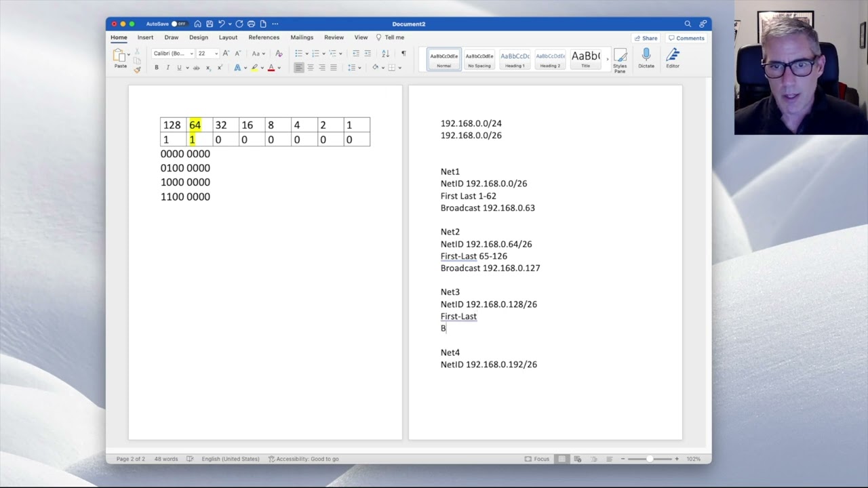
Task: Open the Insert ribbon tab
Action: 145,37
